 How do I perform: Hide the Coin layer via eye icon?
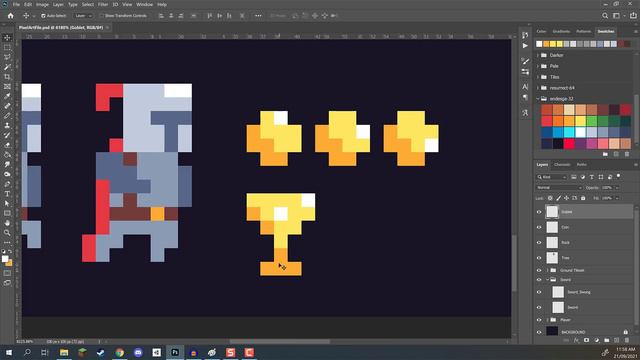pyautogui.click(x=539, y=227)
